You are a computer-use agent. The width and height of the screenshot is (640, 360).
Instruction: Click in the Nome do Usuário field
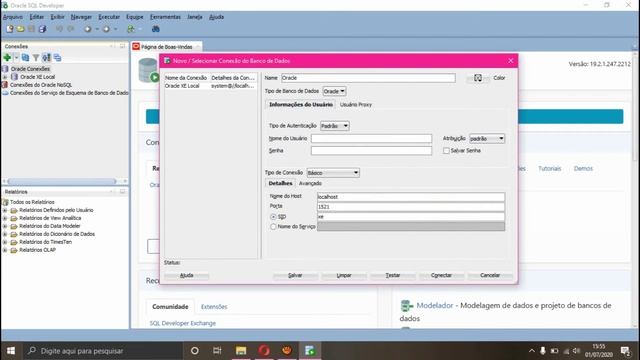click(x=371, y=139)
